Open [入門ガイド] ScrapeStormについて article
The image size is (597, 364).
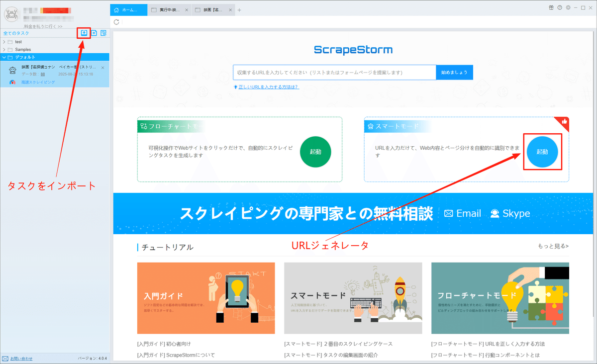(176, 355)
